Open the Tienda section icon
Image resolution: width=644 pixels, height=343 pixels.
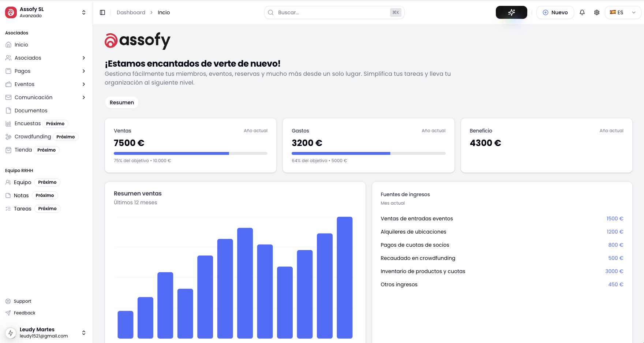click(x=8, y=150)
